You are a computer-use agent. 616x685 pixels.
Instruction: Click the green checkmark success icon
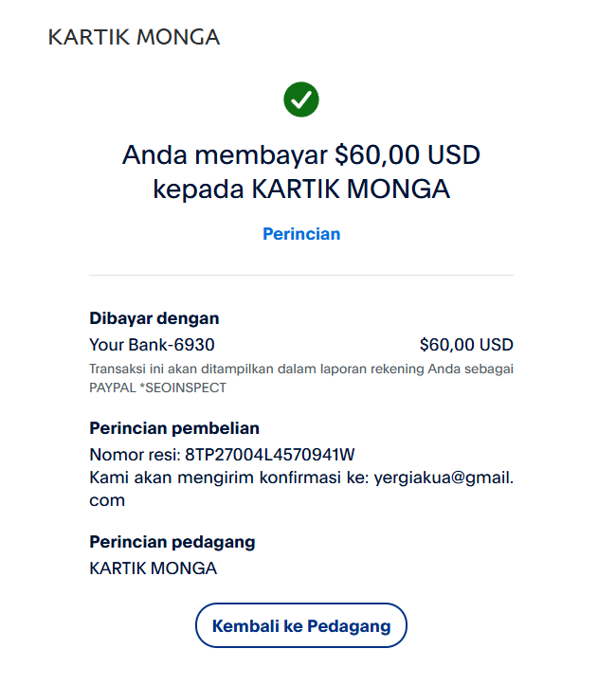[301, 99]
